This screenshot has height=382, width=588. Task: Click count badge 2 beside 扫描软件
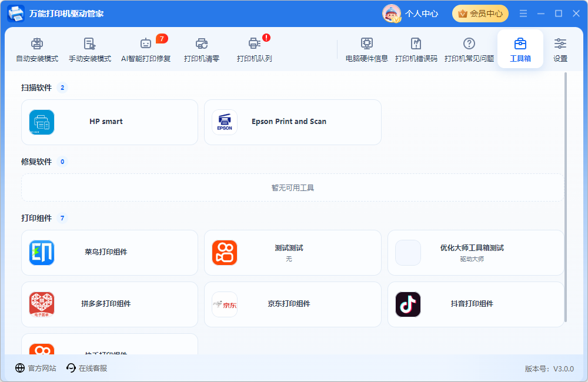62,88
